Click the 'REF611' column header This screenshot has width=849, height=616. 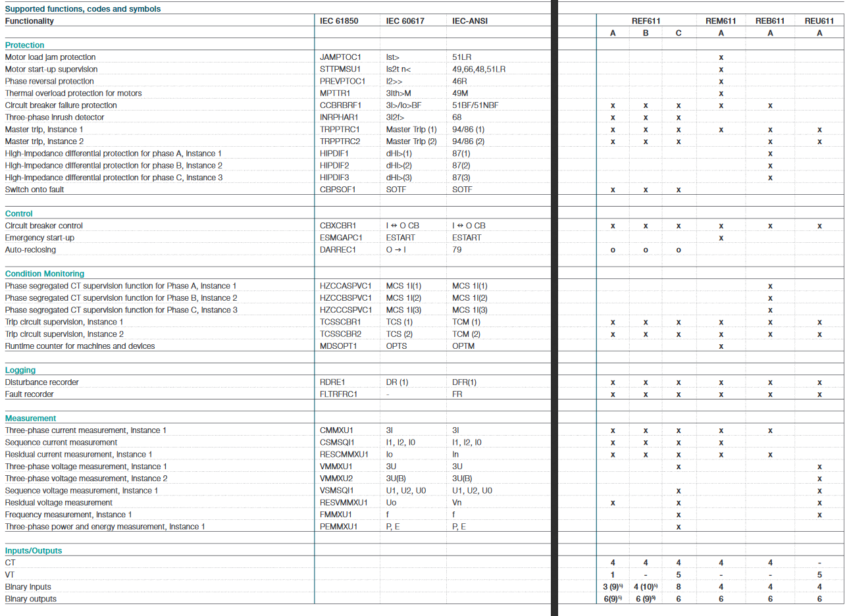pos(646,21)
